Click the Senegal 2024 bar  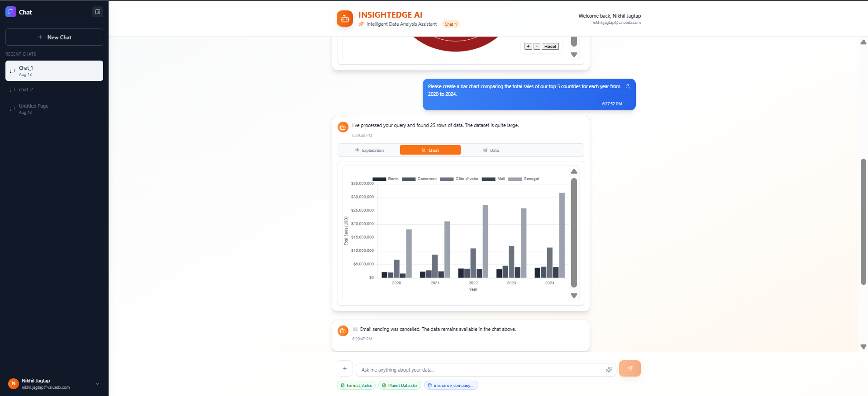coord(562,235)
